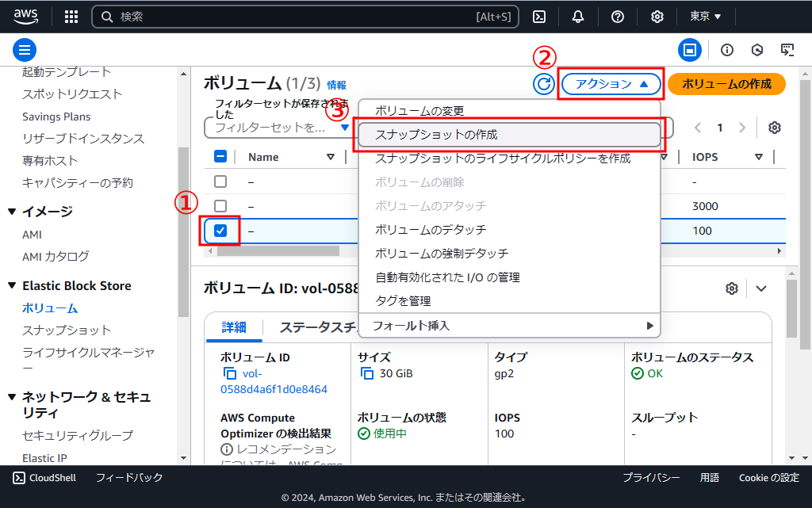
Task: Launch CloudShell from top bar icon
Action: click(539, 17)
